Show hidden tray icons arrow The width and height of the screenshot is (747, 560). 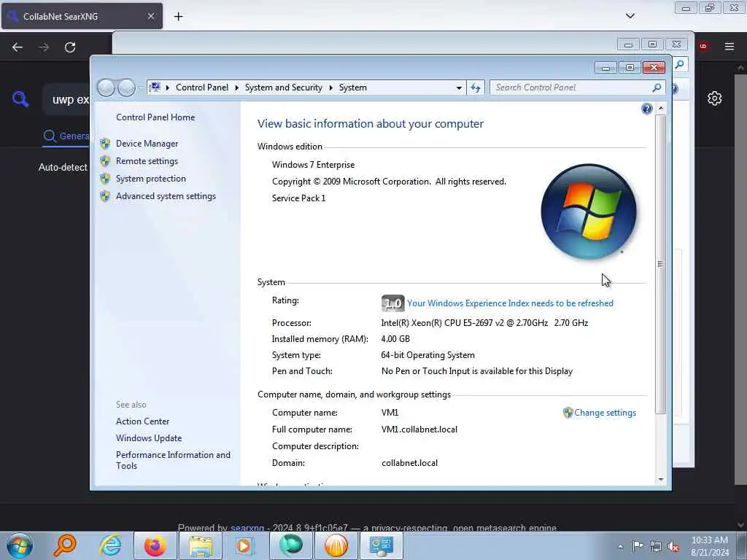click(x=620, y=546)
